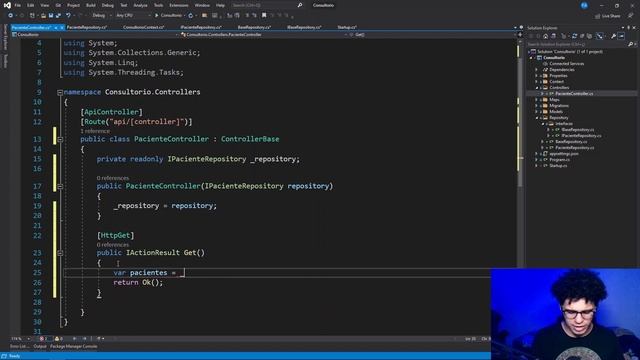Viewport: 640px width, 360px height.
Task: Switch to the ConsultorioContext.cs tab
Action: (x=144, y=27)
